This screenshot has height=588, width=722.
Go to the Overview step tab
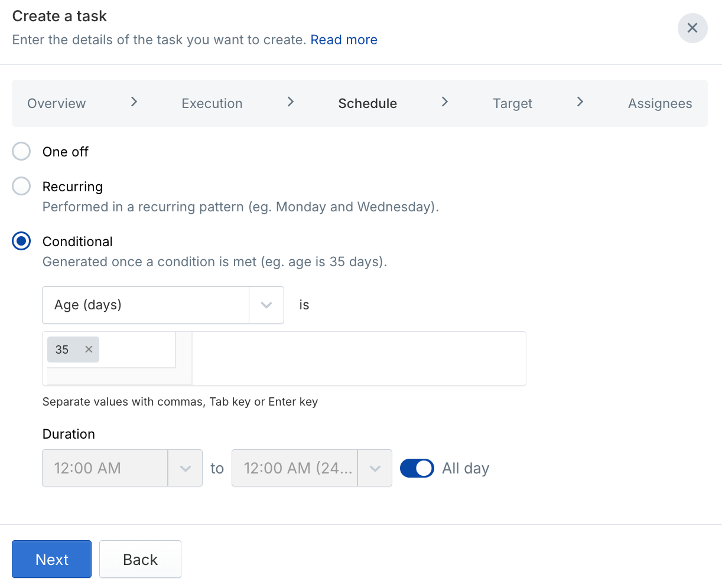point(57,103)
